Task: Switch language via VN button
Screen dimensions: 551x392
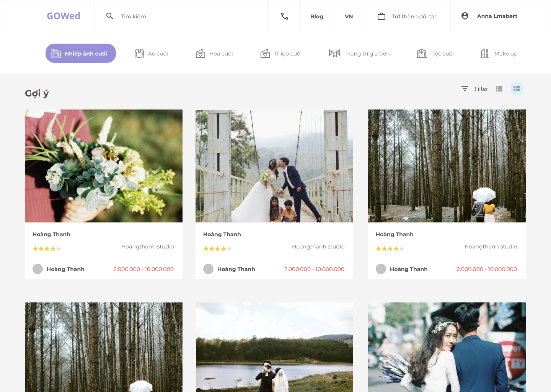Action: [x=349, y=16]
